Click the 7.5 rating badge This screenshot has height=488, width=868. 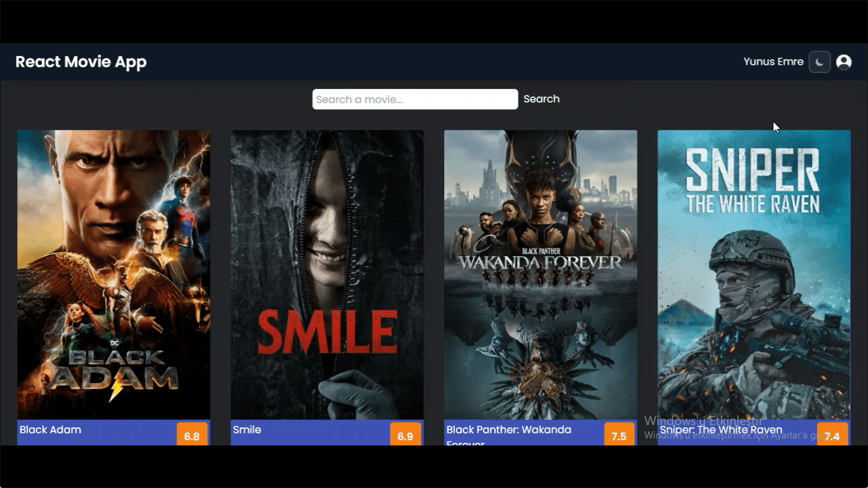point(619,434)
